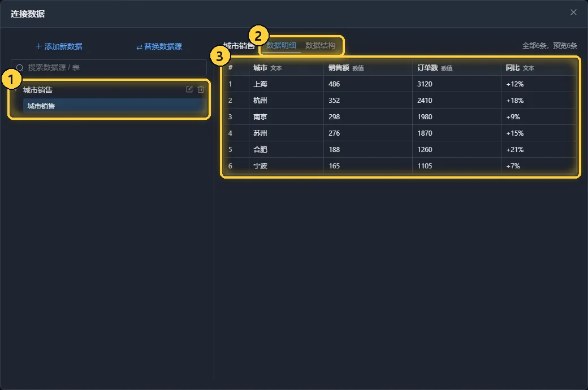588x390 pixels.
Task: Click the +9% growth cell
Action: (538, 116)
